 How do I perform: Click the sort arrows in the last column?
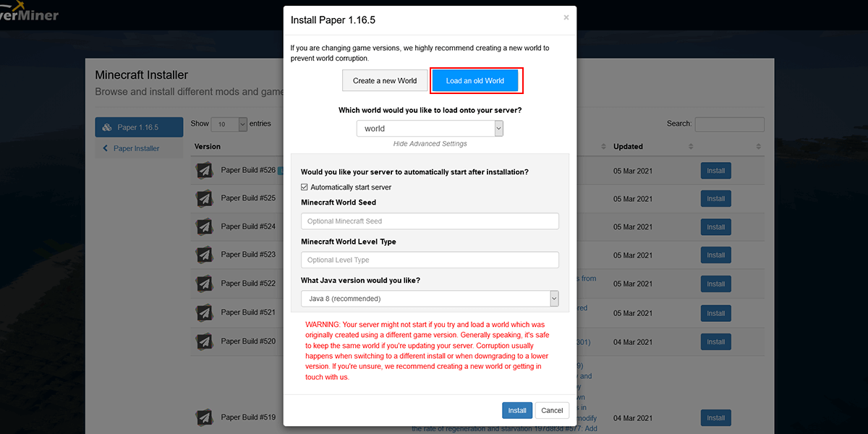click(x=758, y=146)
